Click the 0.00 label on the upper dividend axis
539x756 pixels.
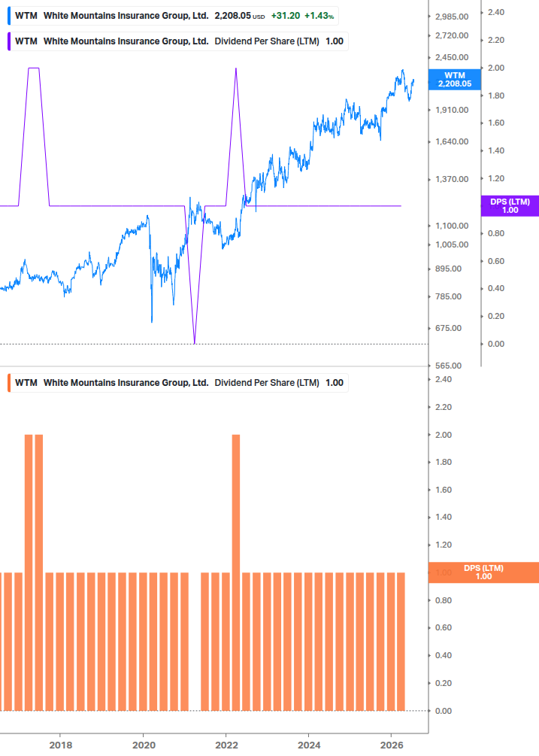click(496, 345)
